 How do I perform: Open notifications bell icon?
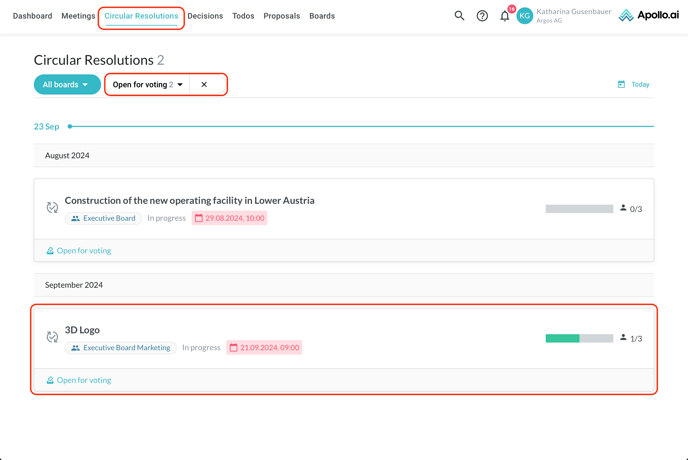click(505, 16)
